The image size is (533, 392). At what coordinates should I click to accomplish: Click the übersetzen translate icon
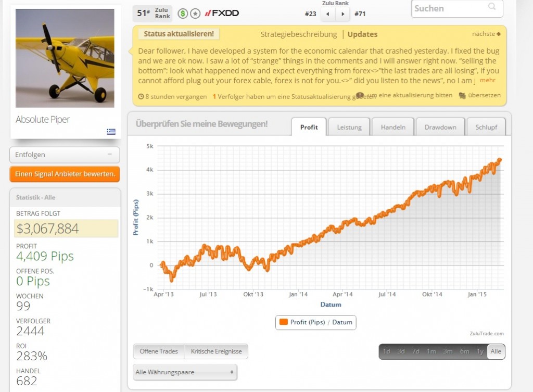462,95
